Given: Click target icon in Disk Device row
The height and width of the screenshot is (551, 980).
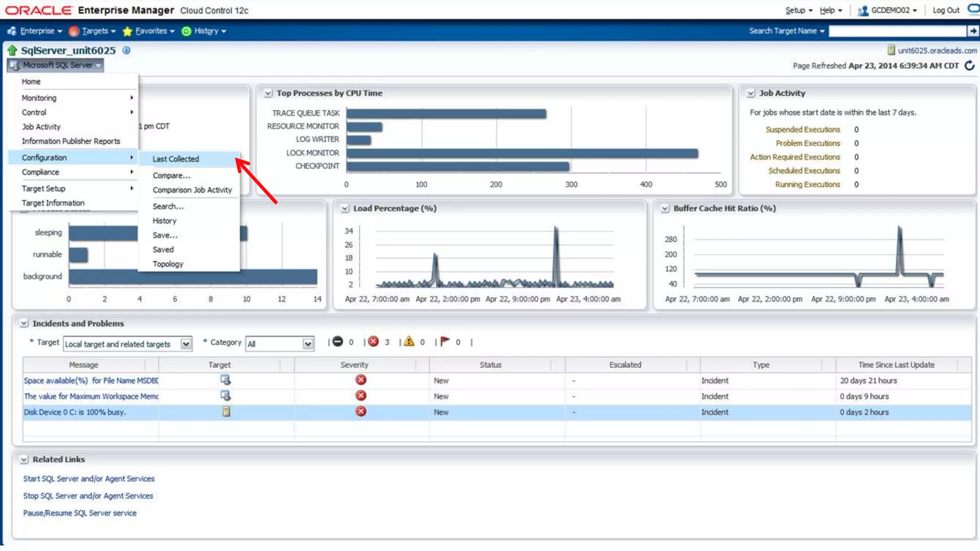Looking at the screenshot, I should point(226,412).
